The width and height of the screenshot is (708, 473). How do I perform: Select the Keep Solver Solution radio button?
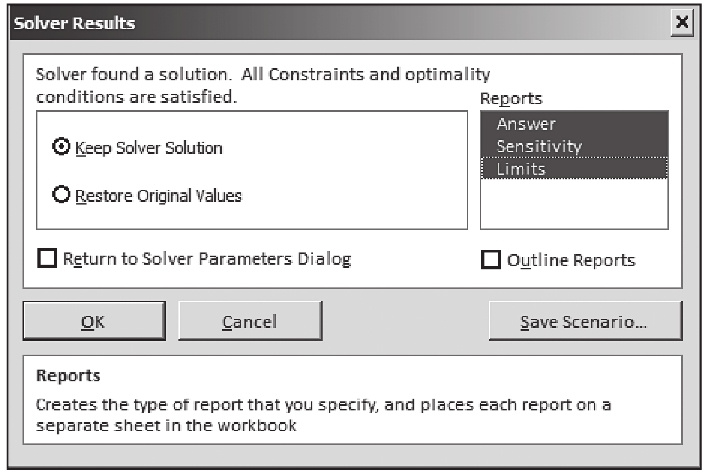(x=61, y=147)
